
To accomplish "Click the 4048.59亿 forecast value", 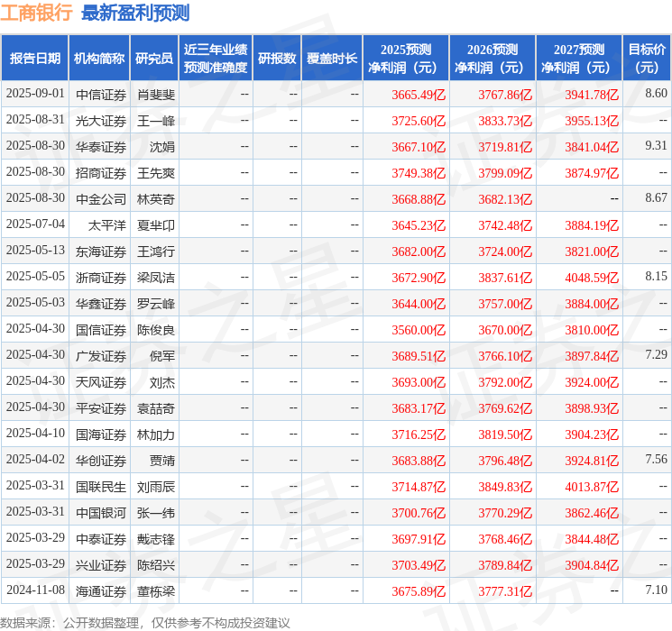I will click(592, 278).
